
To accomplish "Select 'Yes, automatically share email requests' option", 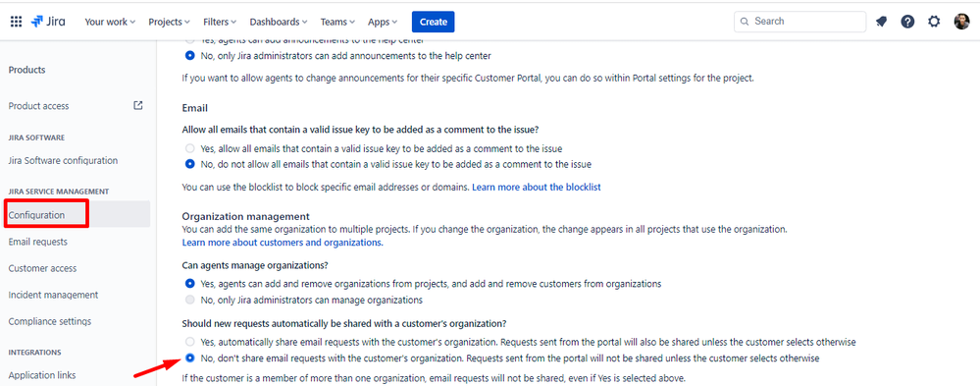I will 190,342.
